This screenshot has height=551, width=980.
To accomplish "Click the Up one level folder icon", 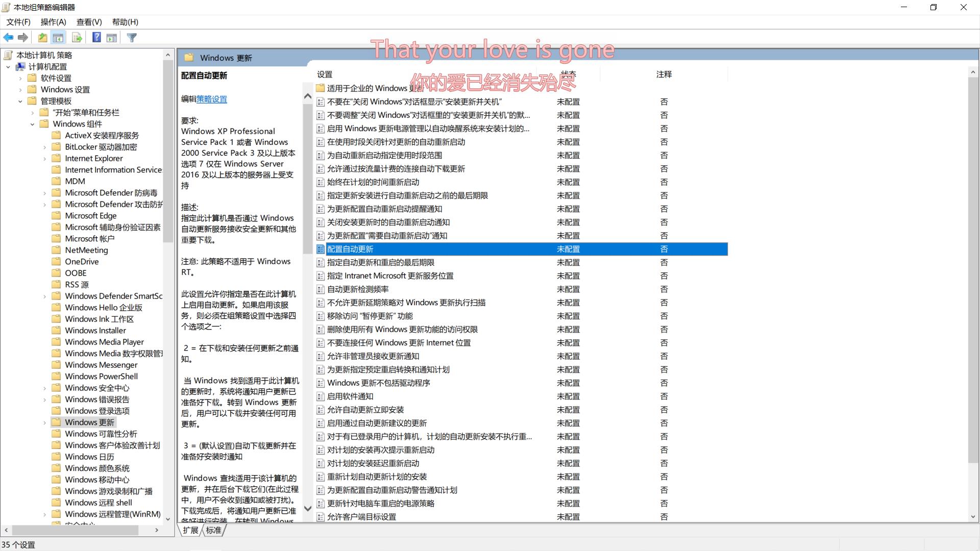I will click(43, 38).
